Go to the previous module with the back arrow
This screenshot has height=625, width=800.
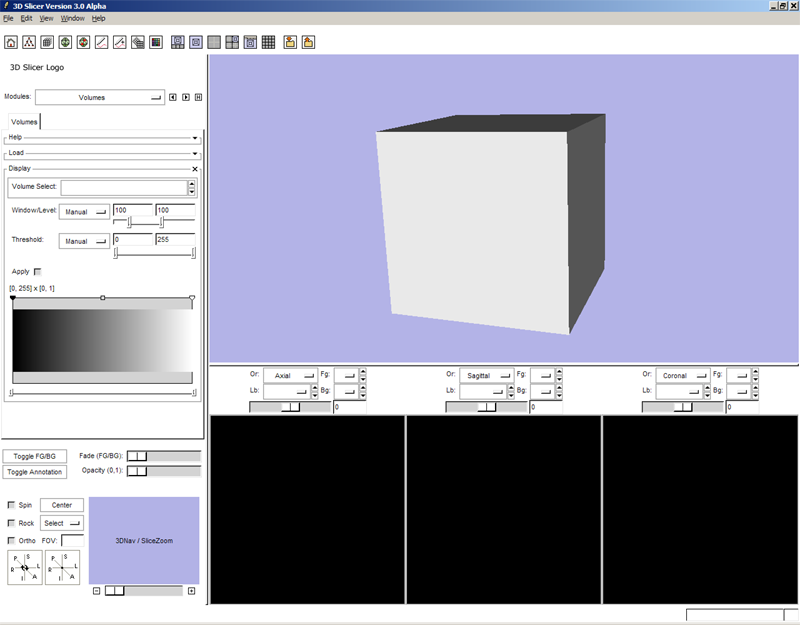click(x=173, y=97)
